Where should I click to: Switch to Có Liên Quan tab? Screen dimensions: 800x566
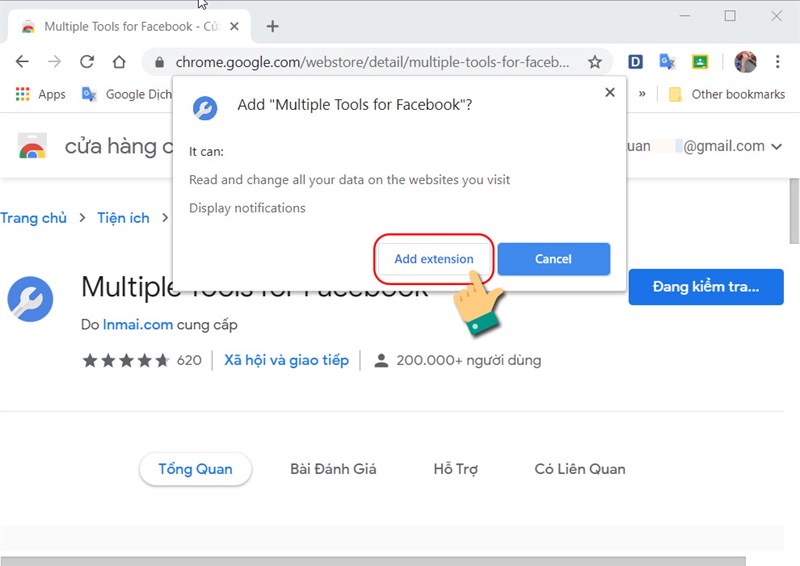pos(580,469)
